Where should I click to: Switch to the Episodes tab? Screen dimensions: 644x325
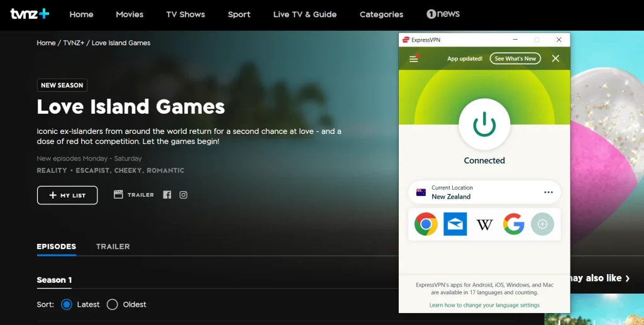click(56, 246)
